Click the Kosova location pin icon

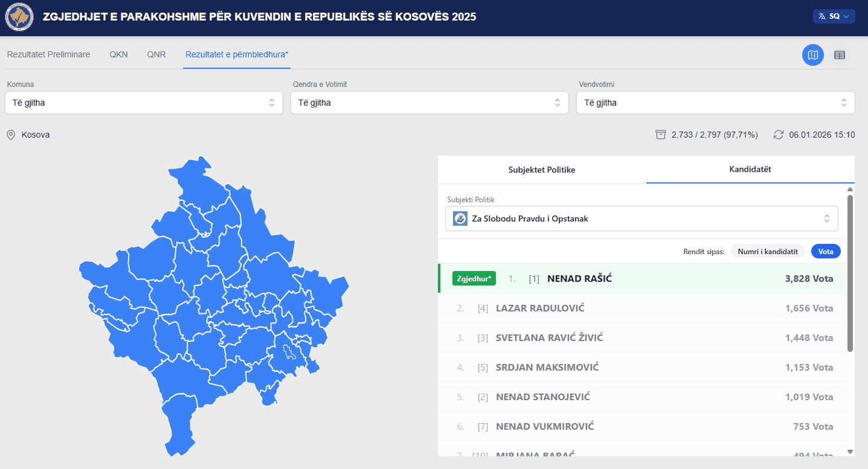tap(11, 135)
